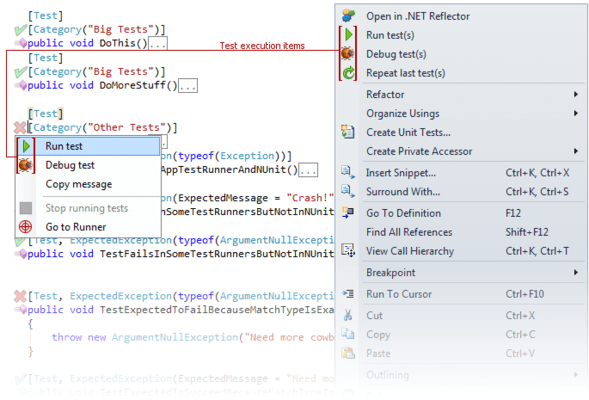The height and width of the screenshot is (400, 589).
Task: Expand collapsed DoMoreStuff() method body box
Action: click(187, 86)
